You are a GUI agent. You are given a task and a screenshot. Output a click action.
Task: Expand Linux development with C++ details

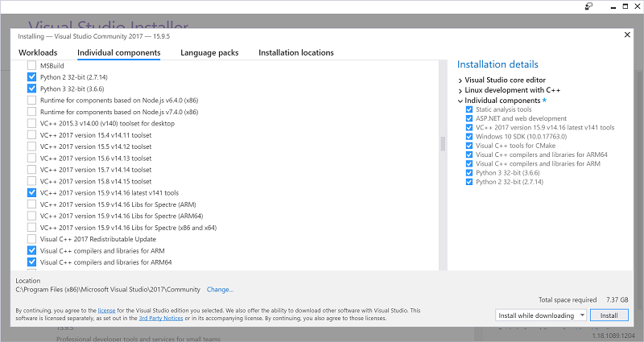pos(460,91)
